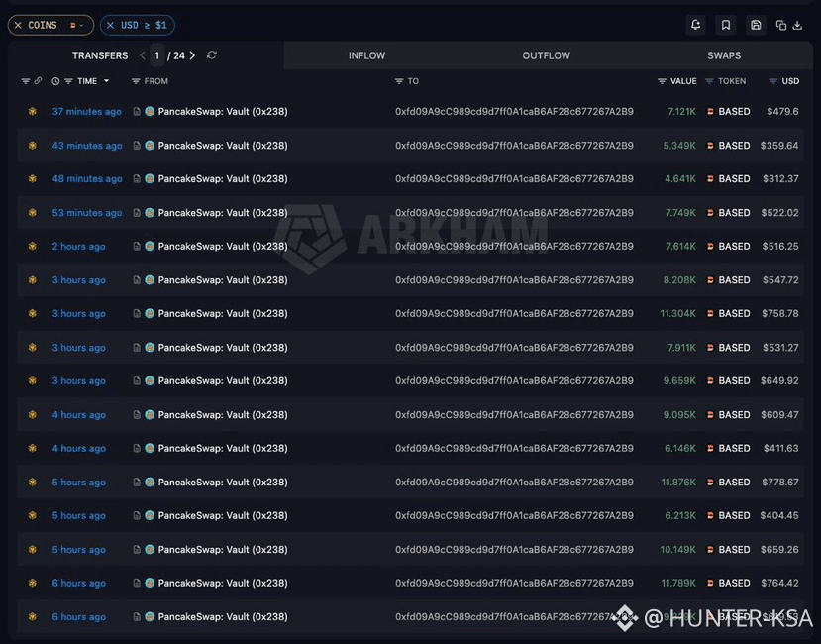This screenshot has height=644, width=821.
Task: Open the recipient address in the 37 minutes ago row
Action: click(514, 111)
